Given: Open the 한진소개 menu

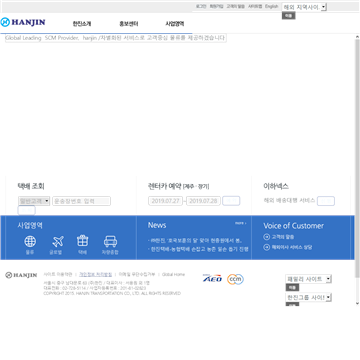Looking at the screenshot, I should pyautogui.click(x=82, y=24).
